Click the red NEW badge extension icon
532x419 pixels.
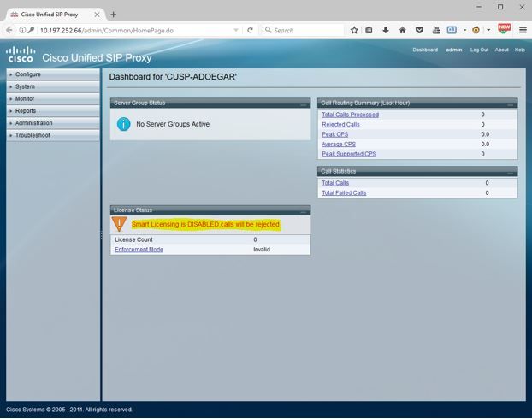(504, 28)
